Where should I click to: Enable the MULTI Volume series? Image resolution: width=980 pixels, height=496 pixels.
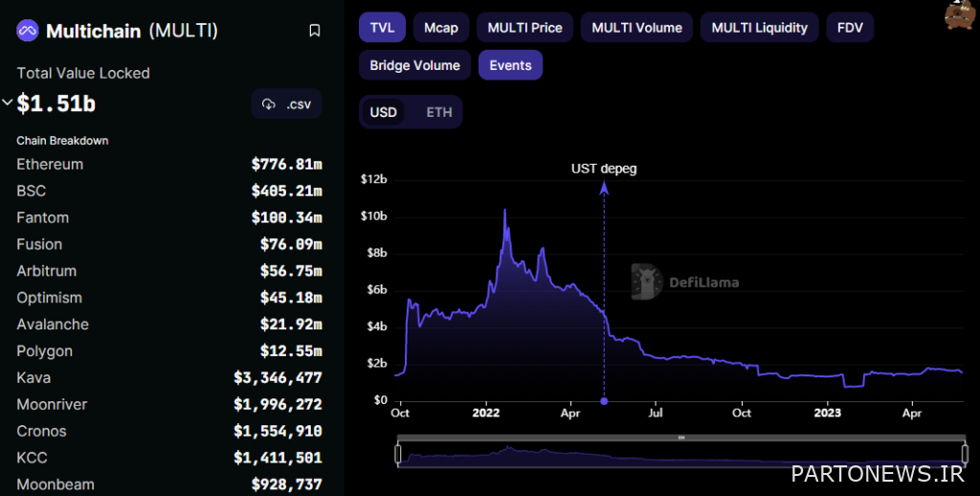click(x=636, y=28)
